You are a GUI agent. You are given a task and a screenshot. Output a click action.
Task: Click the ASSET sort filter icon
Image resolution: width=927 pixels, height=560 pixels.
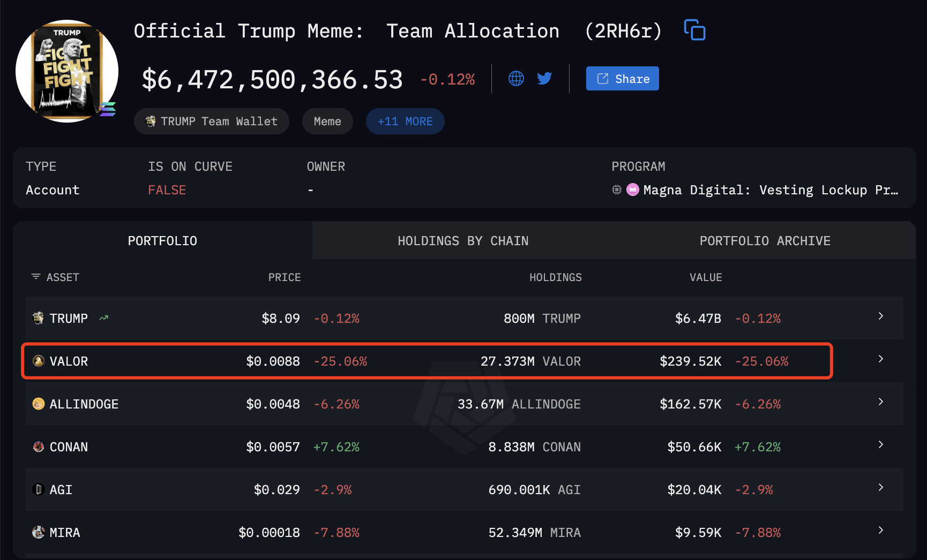coord(36,277)
